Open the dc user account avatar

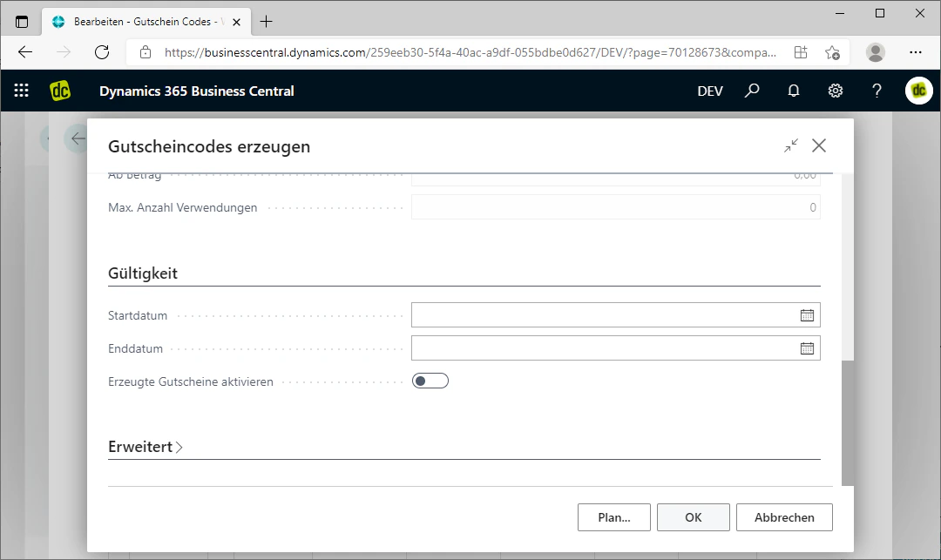919,91
